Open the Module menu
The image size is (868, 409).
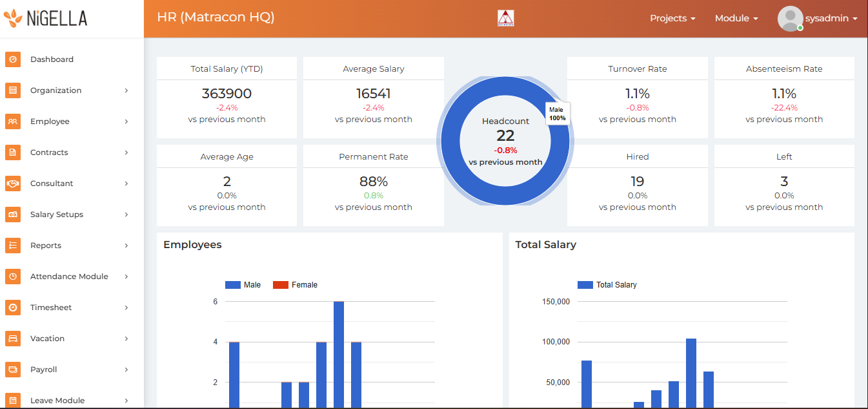736,18
